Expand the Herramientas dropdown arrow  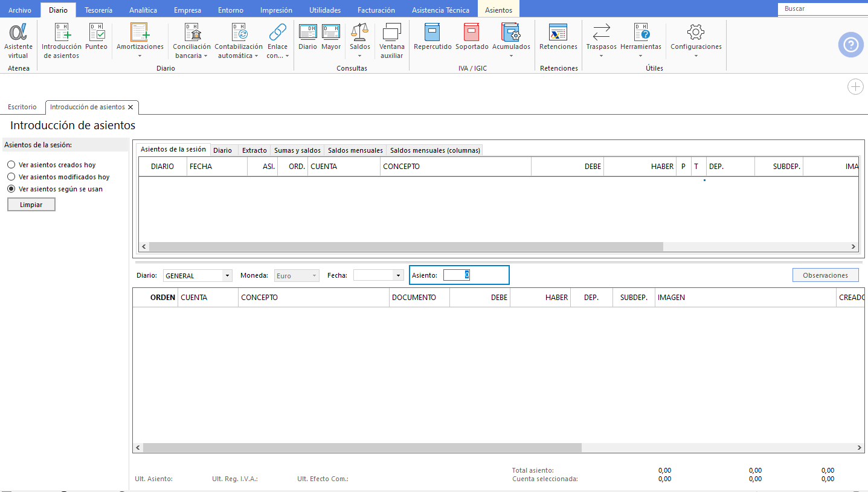click(x=641, y=56)
